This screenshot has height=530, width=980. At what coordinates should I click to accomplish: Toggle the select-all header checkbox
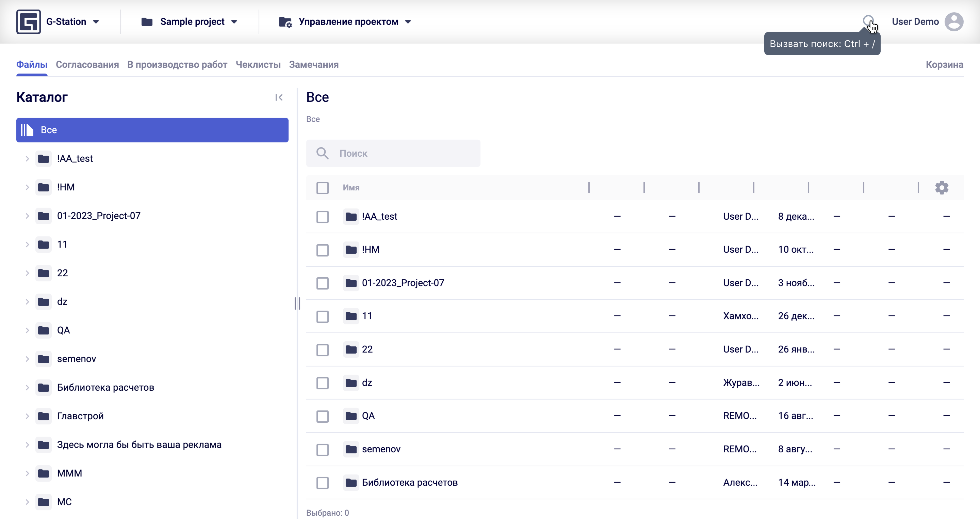pos(322,188)
